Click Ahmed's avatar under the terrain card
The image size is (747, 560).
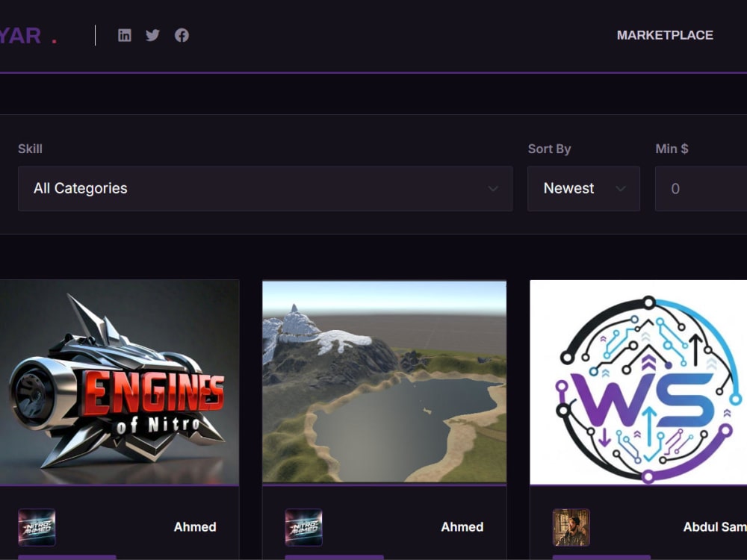pyautogui.click(x=303, y=527)
